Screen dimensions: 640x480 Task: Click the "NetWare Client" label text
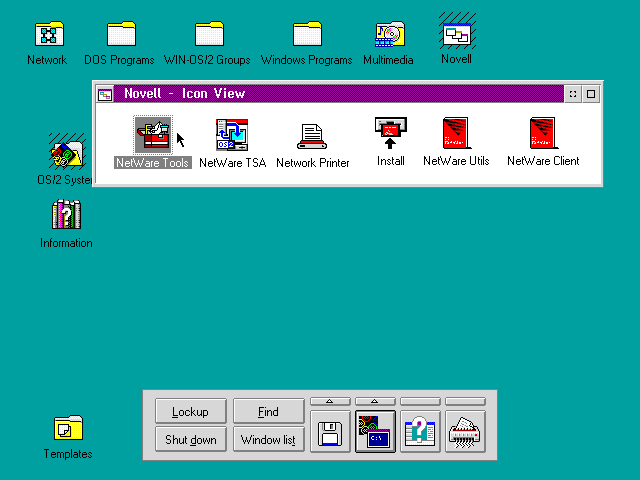click(543, 161)
